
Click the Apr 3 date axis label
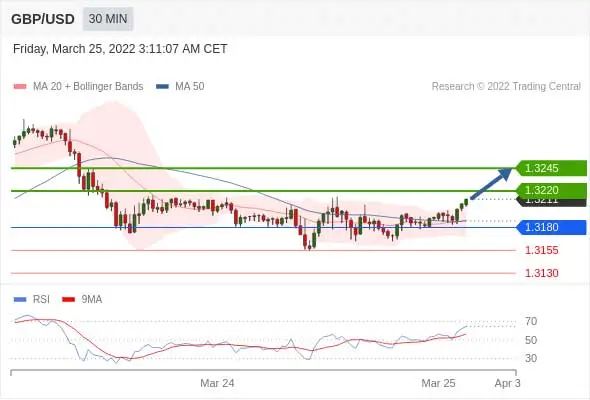coord(508,383)
